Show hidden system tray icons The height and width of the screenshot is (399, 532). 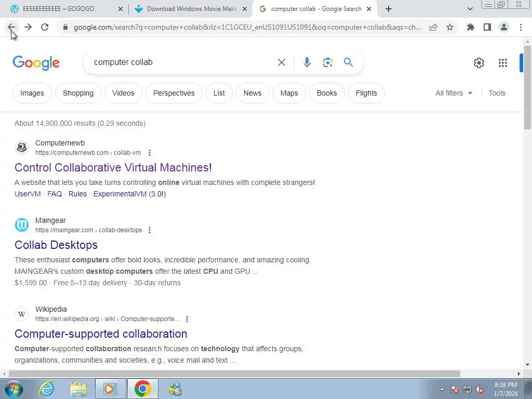click(x=442, y=389)
